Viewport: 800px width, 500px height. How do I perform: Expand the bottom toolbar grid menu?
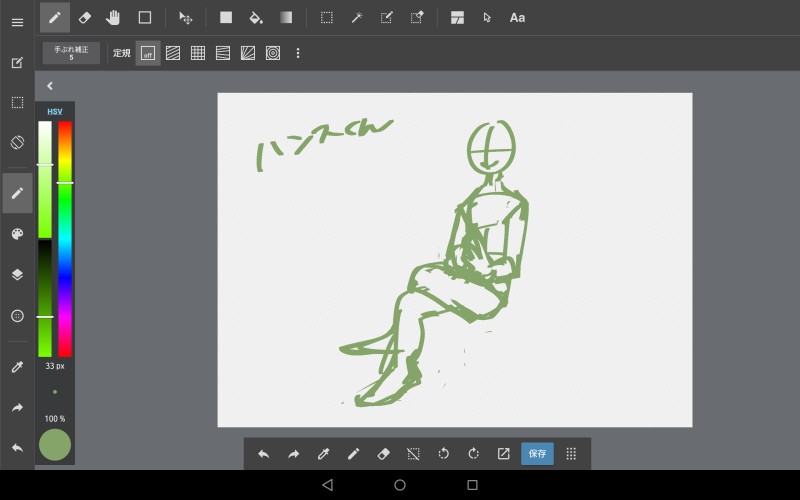pos(571,453)
